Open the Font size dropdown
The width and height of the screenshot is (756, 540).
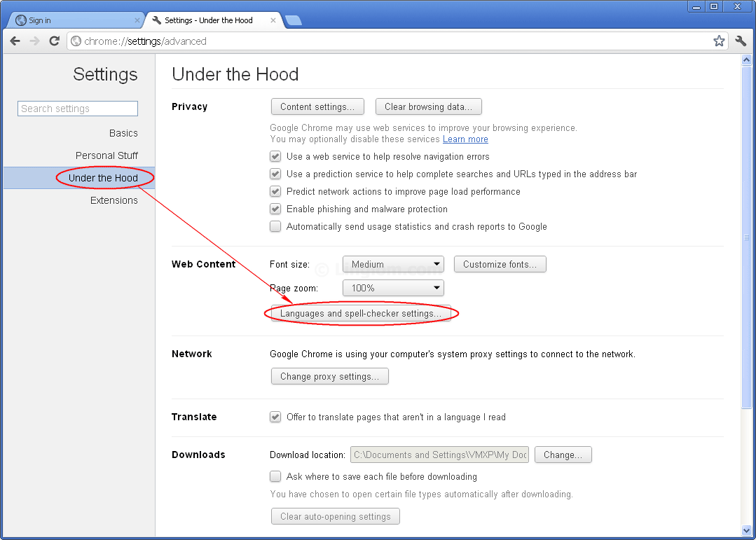[393, 265]
